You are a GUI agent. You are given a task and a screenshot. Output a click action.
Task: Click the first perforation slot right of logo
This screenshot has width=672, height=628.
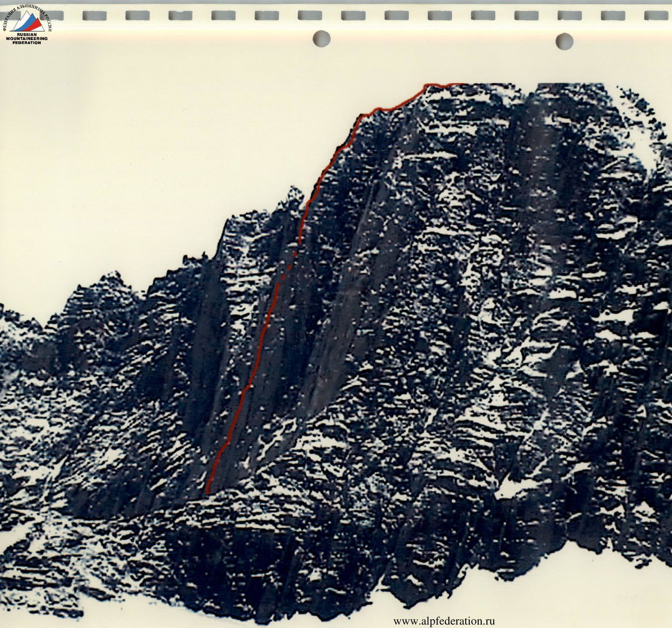pos(94,16)
